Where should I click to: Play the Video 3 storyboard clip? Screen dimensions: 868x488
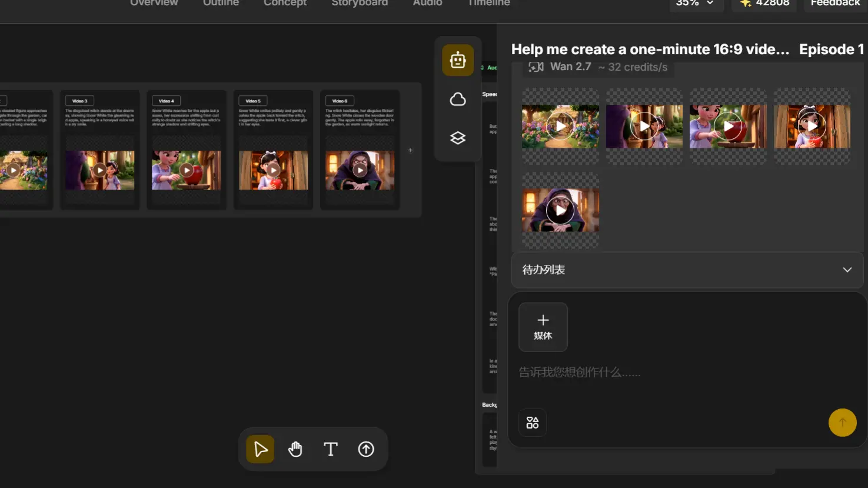pos(100,170)
